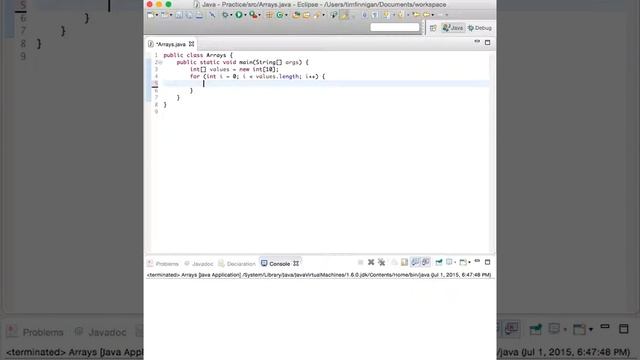Collapse the main method fold marker
Viewport: 640px width, 360px height.
pyautogui.click(x=160, y=62)
